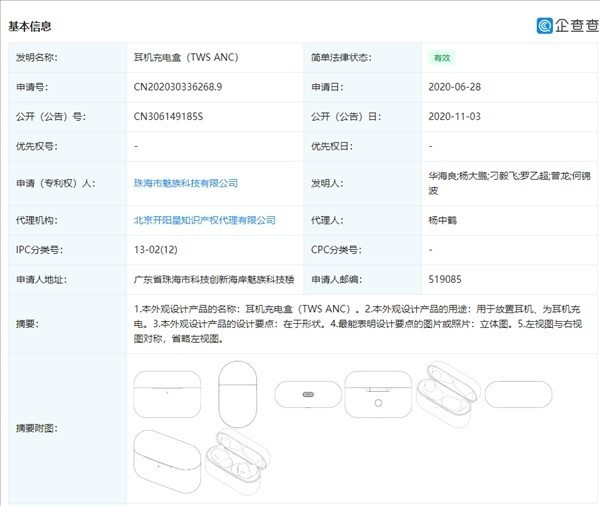The height and width of the screenshot is (506, 600).
Task: Open the plain top view pill-shaped drawing
Action: 518,394
